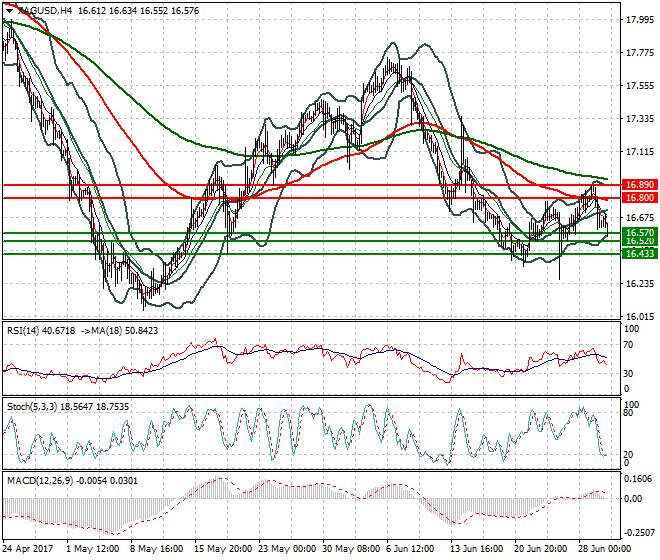This screenshot has width=660, height=560.
Task: Select the 16.675 price scale value
Action: pos(640,218)
